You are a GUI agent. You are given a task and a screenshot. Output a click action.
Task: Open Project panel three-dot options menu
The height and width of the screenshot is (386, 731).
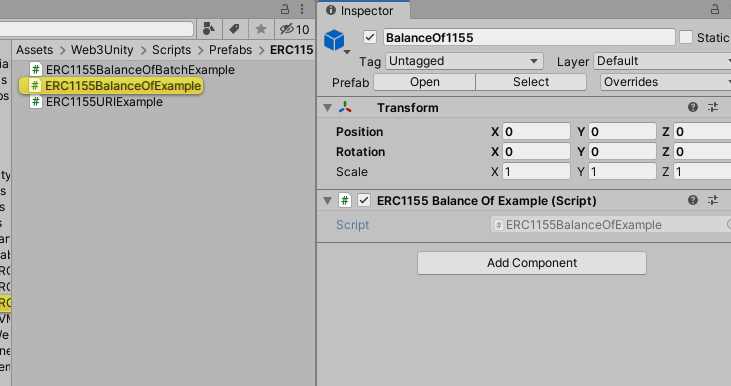tap(302, 9)
